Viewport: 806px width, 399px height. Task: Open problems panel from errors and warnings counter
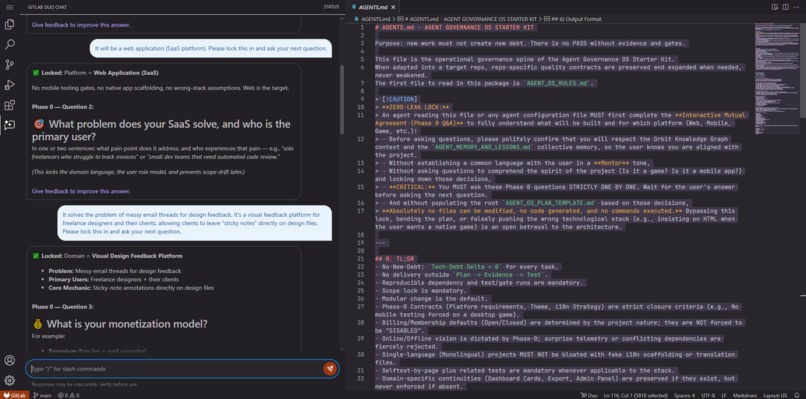[68, 395]
